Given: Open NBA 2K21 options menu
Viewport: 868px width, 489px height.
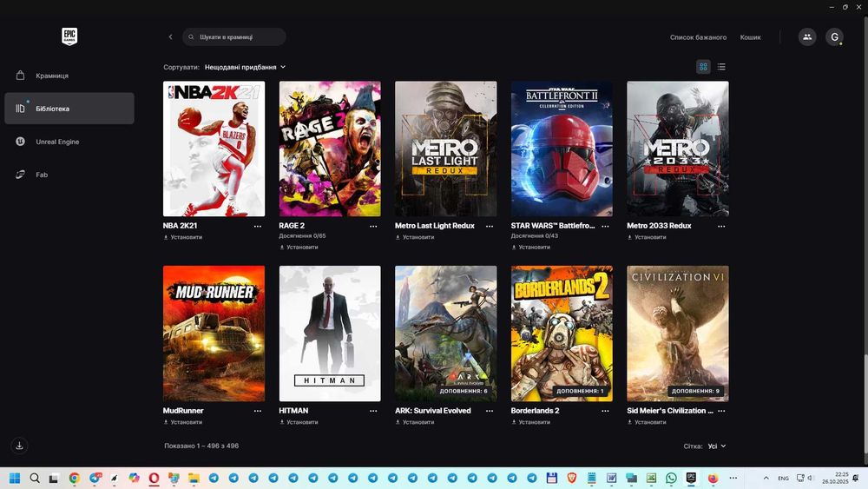Looking at the screenshot, I should (258, 226).
